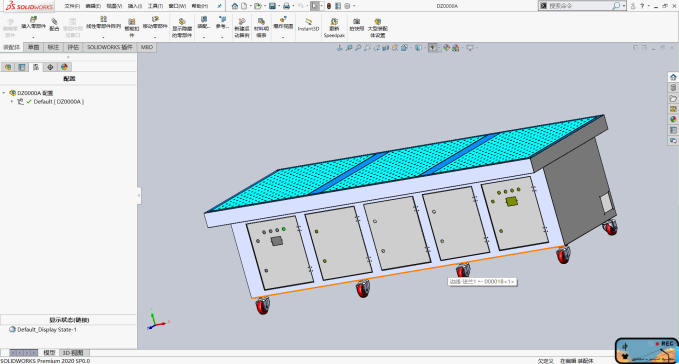The image size is (679, 364).
Task: Click Open file icon in title toolbar
Action: 258,6
